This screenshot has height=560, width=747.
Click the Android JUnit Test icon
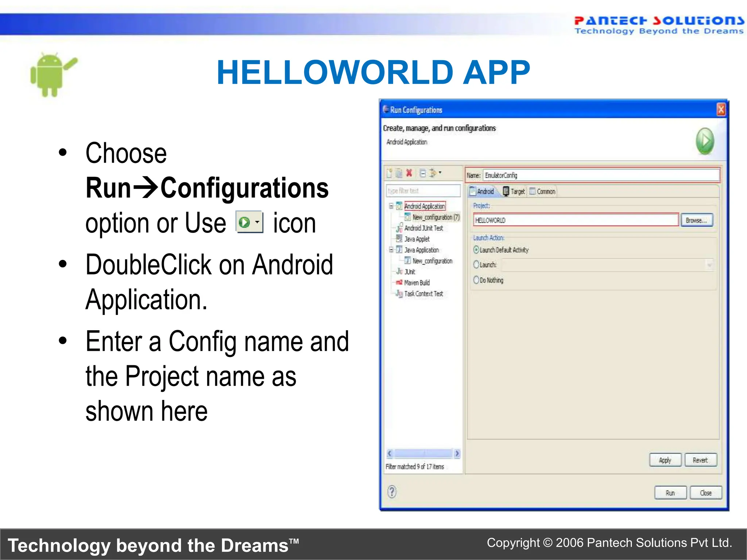tap(399, 228)
